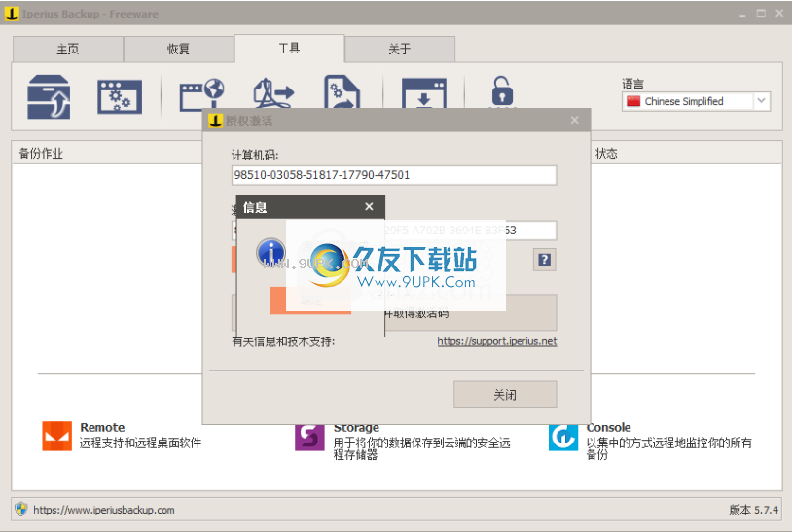Click the 计算机码 field with 98510 code
This screenshot has height=532, width=792.
tap(394, 175)
